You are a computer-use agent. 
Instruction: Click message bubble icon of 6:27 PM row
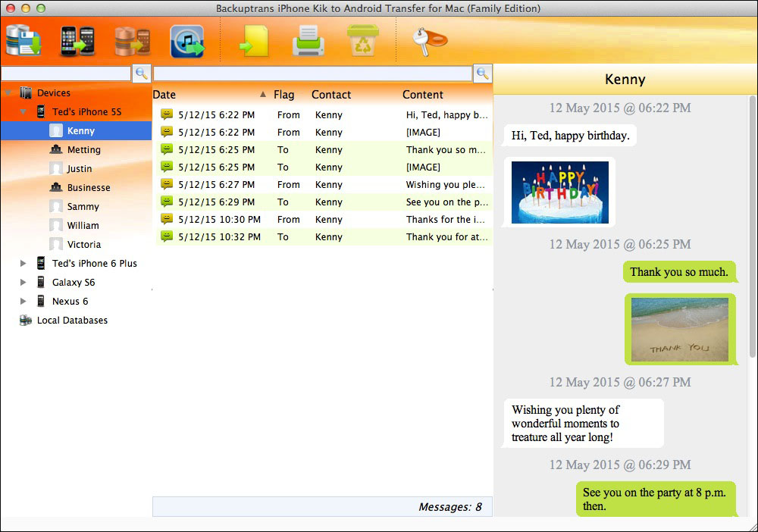pyautogui.click(x=167, y=184)
